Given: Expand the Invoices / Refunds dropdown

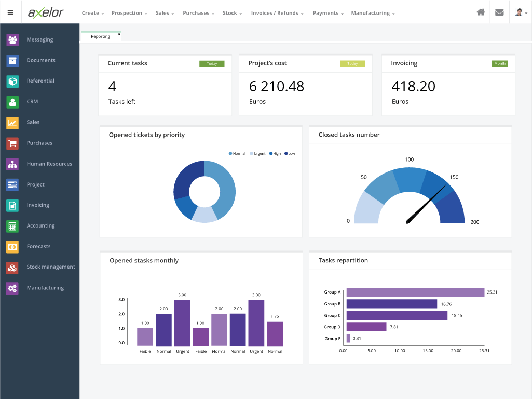Looking at the screenshot, I should tap(277, 13).
